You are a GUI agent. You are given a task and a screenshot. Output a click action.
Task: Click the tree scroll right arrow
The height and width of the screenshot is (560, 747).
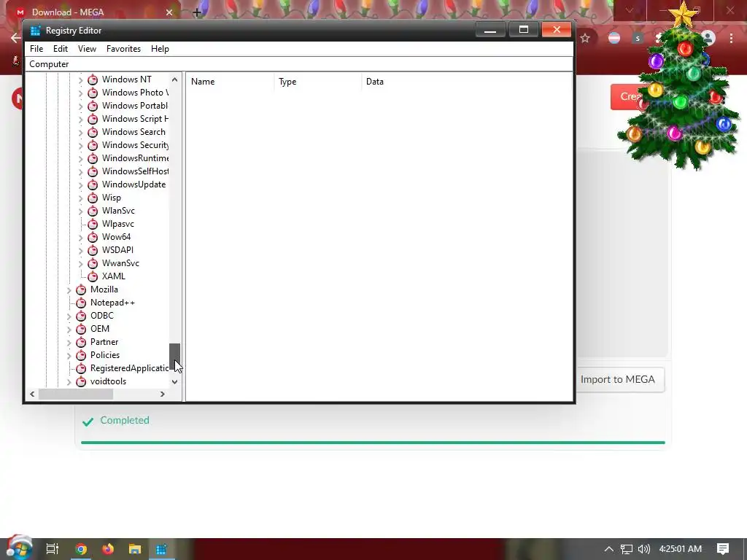[163, 394]
